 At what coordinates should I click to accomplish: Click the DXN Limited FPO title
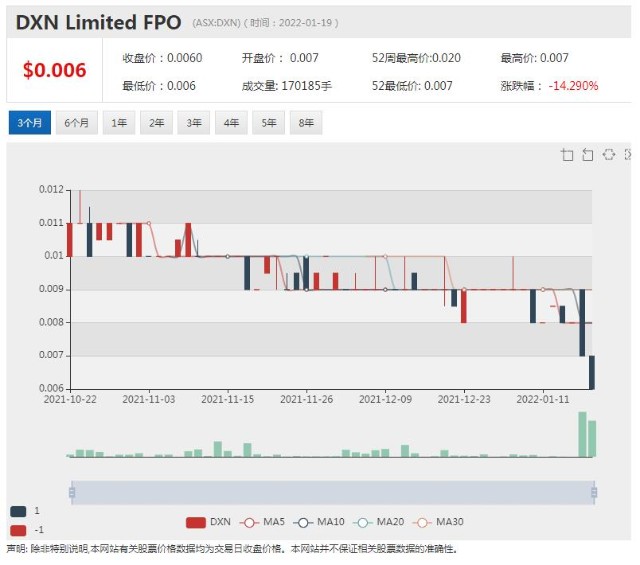tap(98, 22)
